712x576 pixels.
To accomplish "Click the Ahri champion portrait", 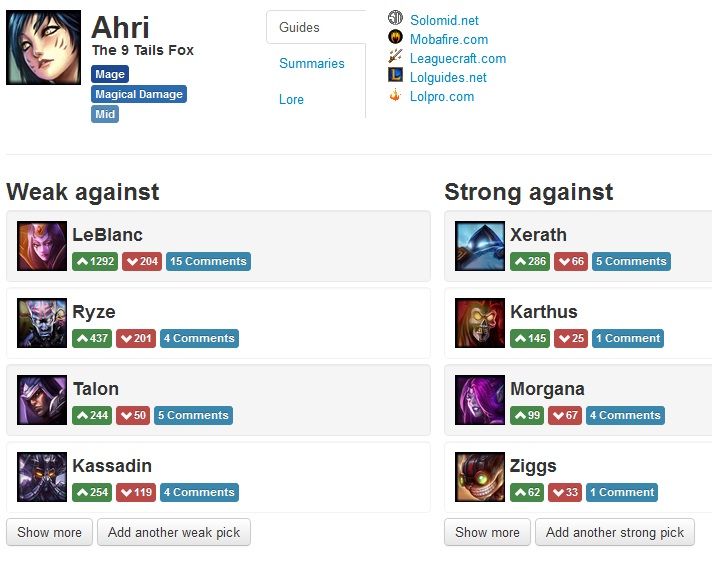I will [x=43, y=47].
